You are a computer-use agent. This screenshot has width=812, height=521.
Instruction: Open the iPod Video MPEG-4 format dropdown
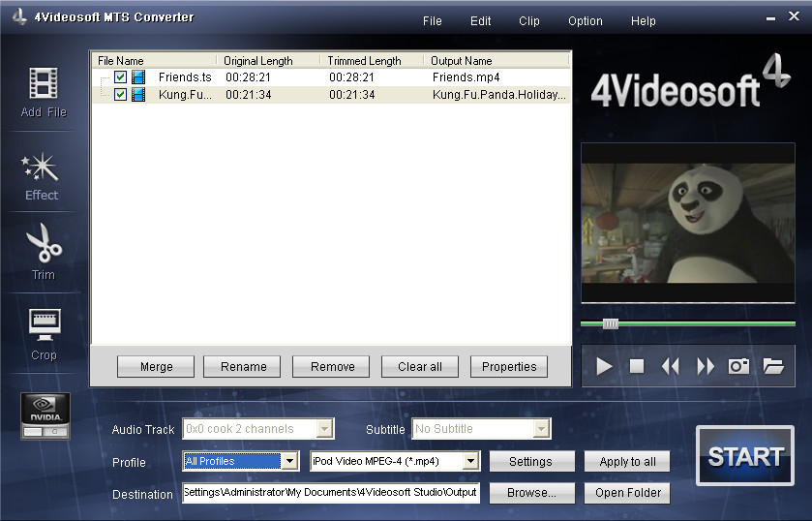[x=470, y=461]
